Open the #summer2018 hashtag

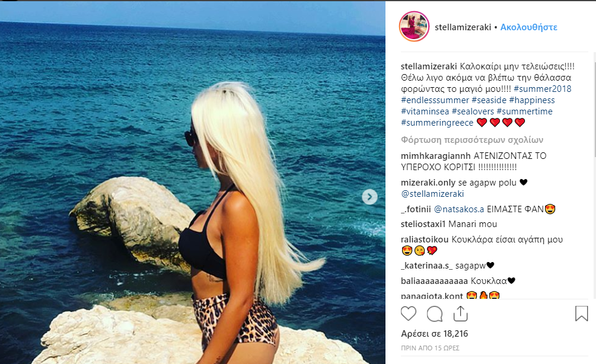(x=543, y=89)
